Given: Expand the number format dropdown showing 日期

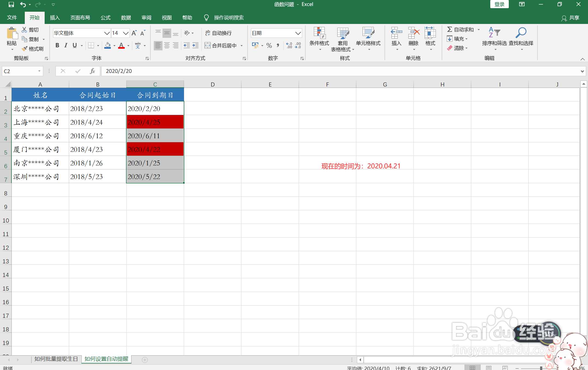Looking at the screenshot, I should point(298,33).
